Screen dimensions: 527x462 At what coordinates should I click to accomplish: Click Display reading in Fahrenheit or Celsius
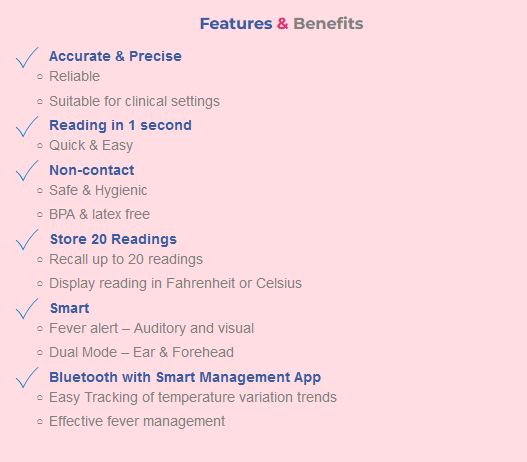click(175, 283)
